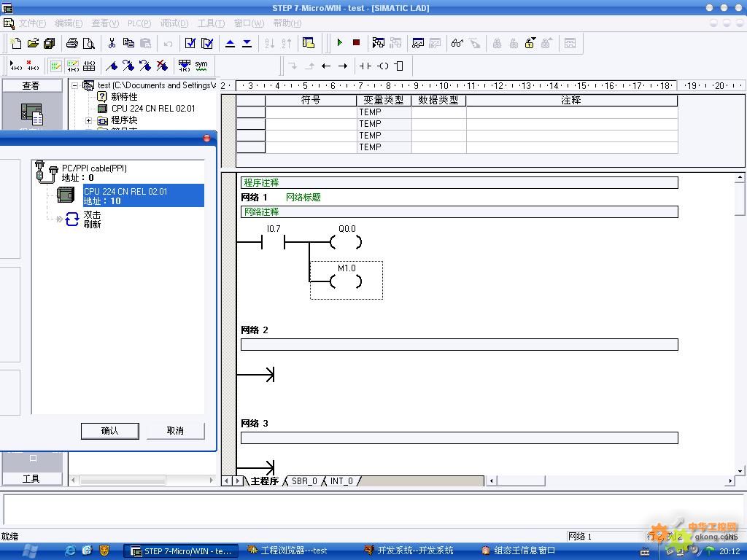The width and height of the screenshot is (747, 560).
Task: Clear all bookmarks with crossed flag icon
Action: [x=163, y=65]
